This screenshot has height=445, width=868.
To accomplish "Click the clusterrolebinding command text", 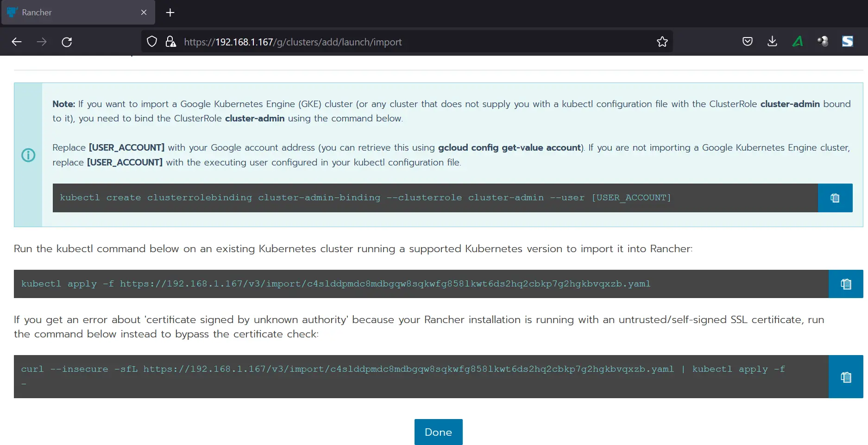I will point(365,197).
